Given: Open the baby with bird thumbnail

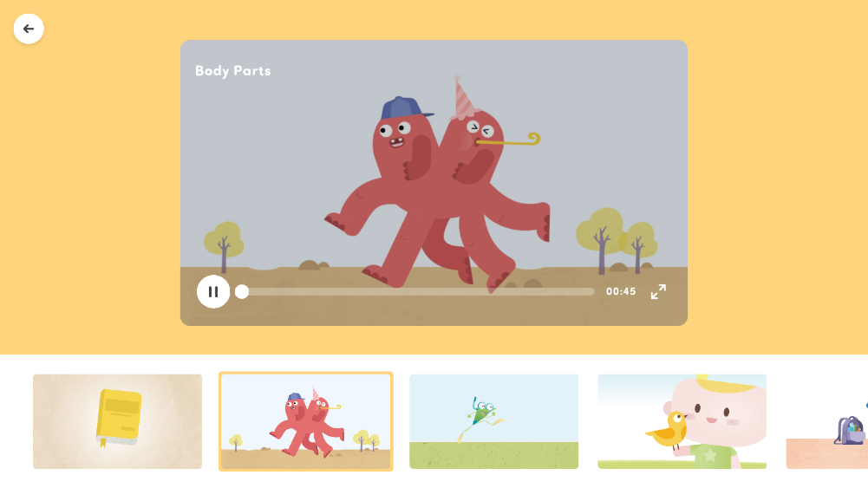Looking at the screenshot, I should point(682,421).
